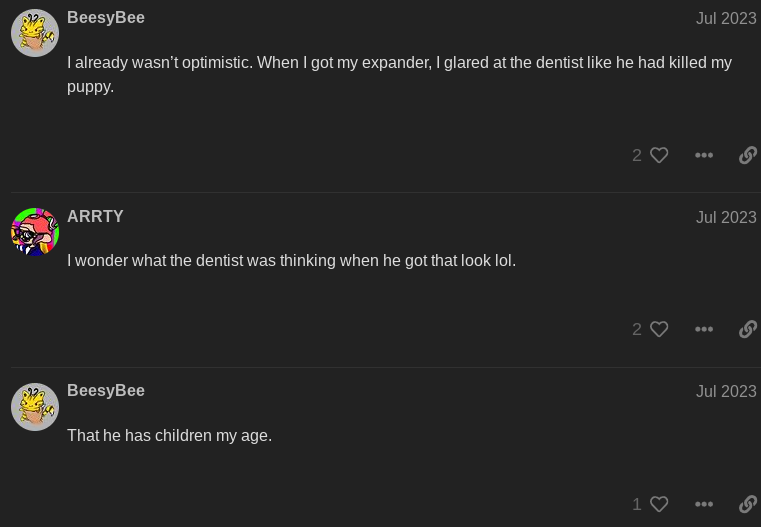Copy link to BeesyBee's expander post
Image resolution: width=761 pixels, height=527 pixels.
[748, 155]
